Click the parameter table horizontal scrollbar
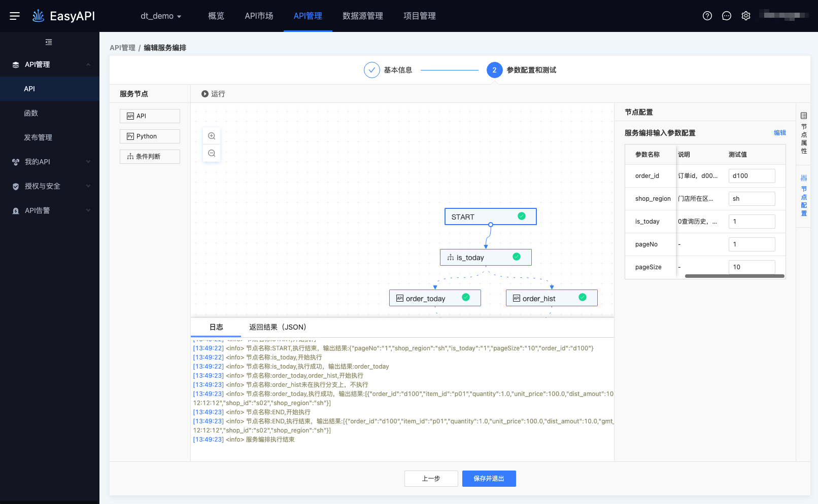 point(735,276)
